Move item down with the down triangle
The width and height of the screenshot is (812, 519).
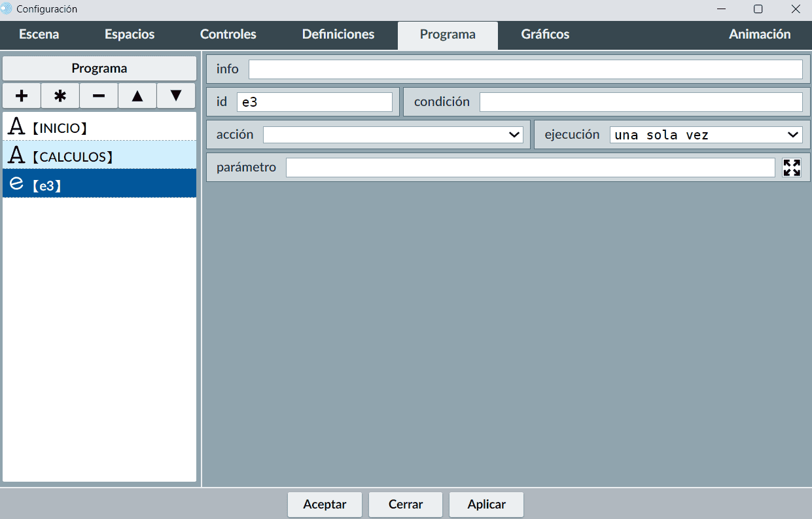click(176, 96)
